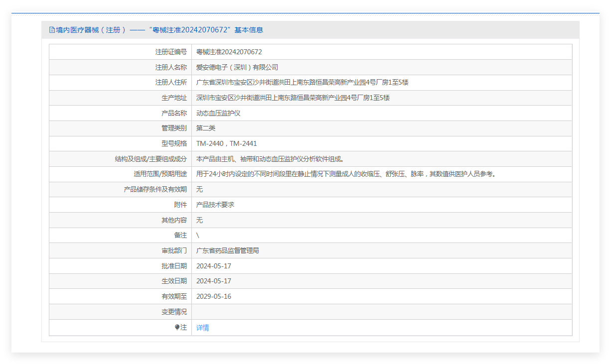This screenshot has width=611, height=364.
Task: Select the model value TM-2440，TM-2441
Action: pyautogui.click(x=226, y=143)
